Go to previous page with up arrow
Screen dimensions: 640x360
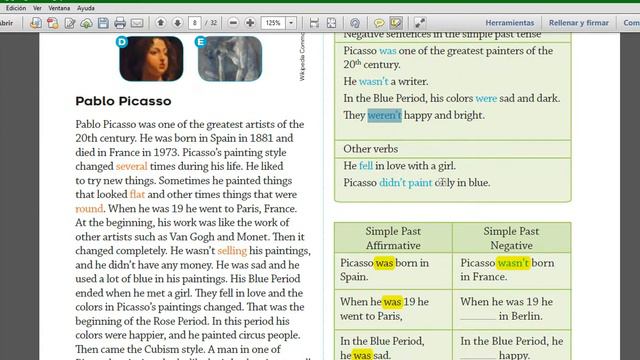coord(161,23)
